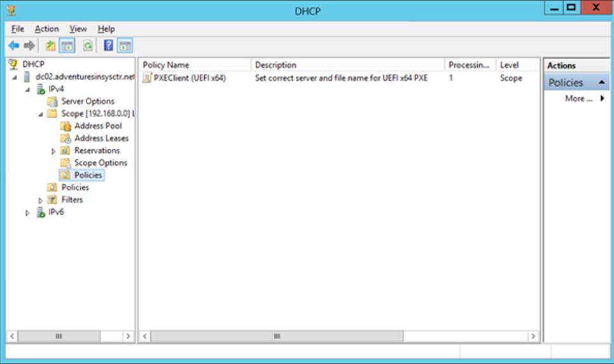The image size is (614, 364).
Task: Click the scope-level Policies icon under Scope Options
Action: click(66, 175)
